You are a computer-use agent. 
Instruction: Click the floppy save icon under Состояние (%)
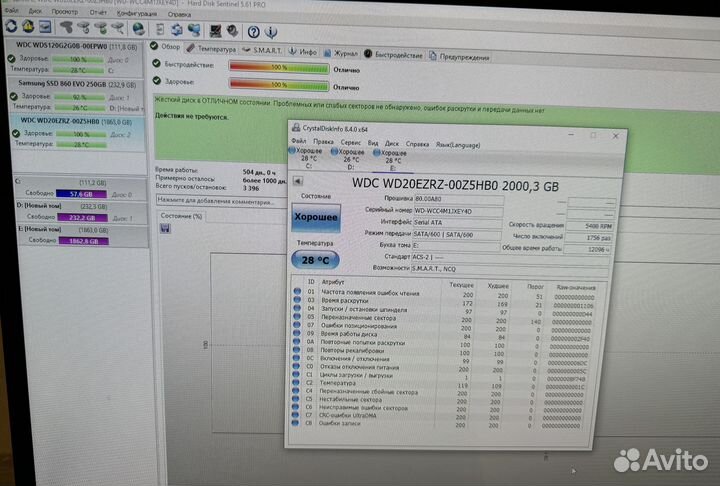(x=165, y=228)
